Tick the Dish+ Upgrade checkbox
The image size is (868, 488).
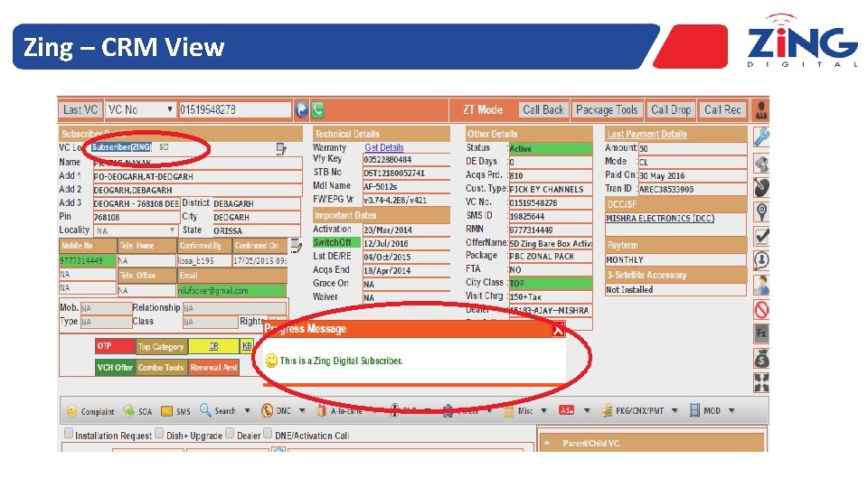(159, 433)
